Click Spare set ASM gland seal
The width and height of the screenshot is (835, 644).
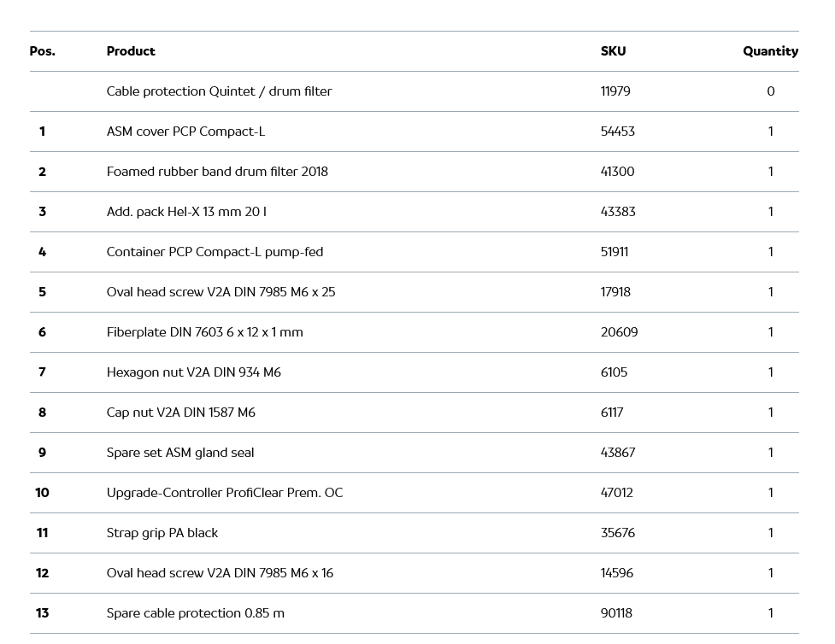click(x=179, y=453)
